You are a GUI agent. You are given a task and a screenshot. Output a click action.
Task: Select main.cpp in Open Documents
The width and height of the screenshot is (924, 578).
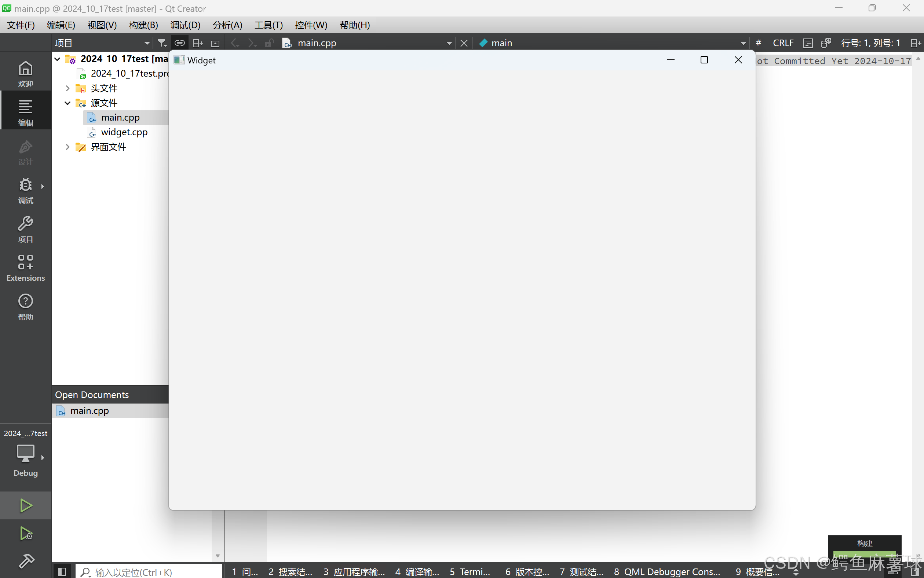(110, 411)
